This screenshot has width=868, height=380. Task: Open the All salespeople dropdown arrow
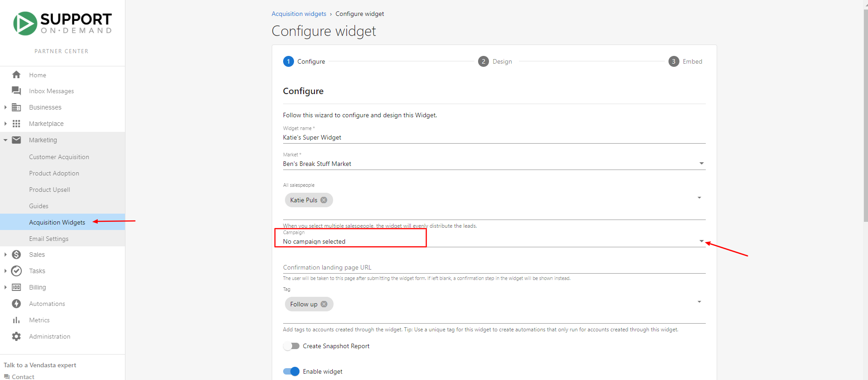699,198
